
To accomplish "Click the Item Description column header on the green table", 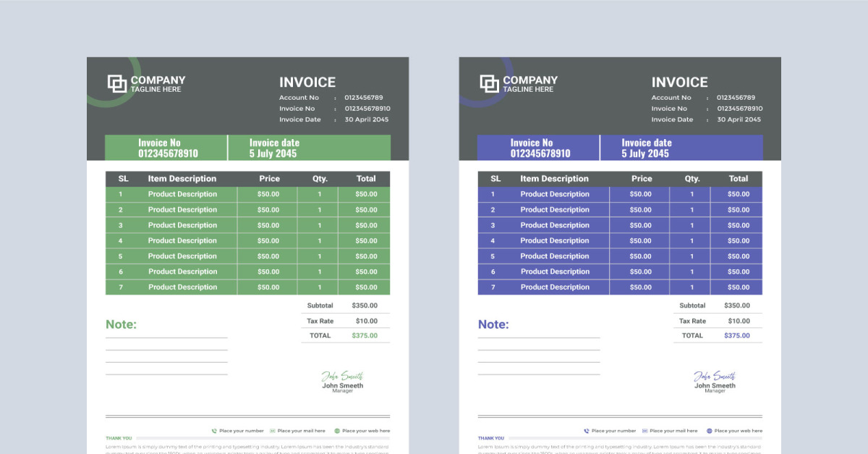I will pyautogui.click(x=182, y=178).
